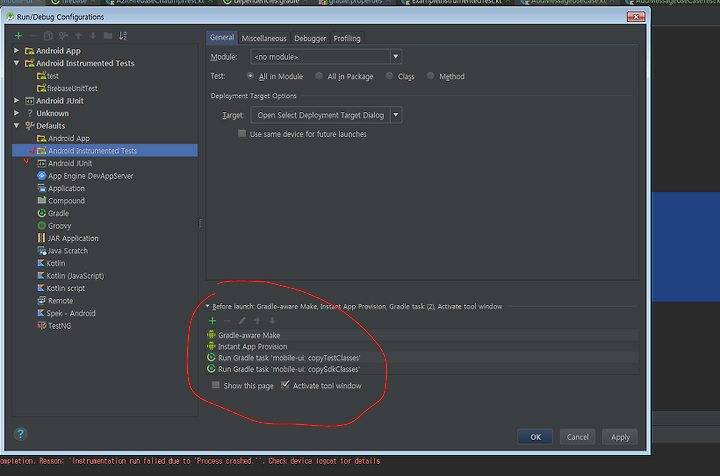720x476 pixels.
Task: Select Android JUnit under Defaults
Action: click(65, 163)
